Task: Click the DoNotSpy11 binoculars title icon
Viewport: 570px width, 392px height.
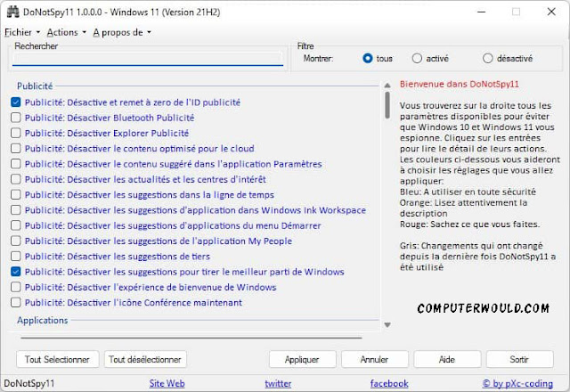Action: [x=13, y=12]
